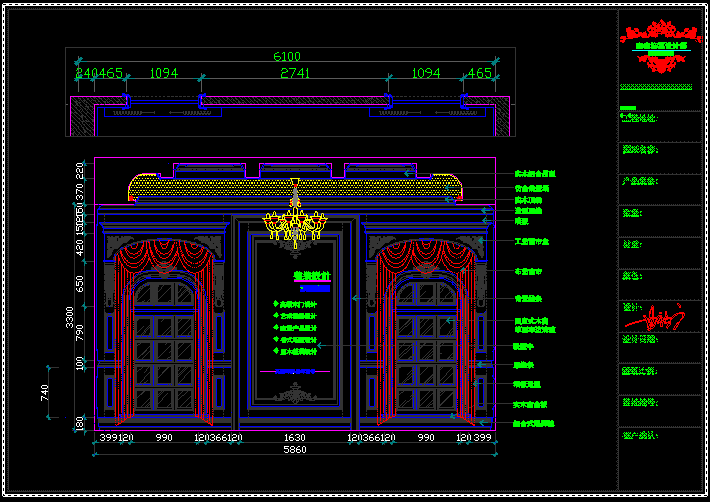Select the bottom-left 990 width dimension

(x=164, y=438)
